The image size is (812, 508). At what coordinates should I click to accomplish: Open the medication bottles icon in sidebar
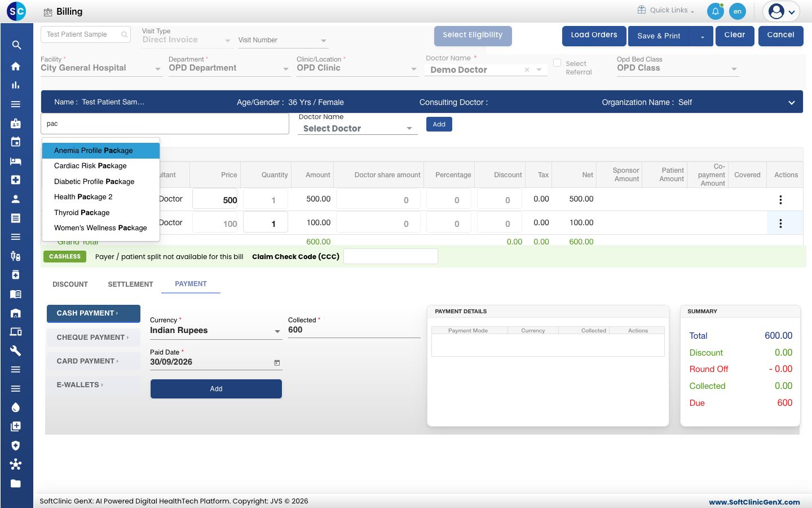(16, 256)
